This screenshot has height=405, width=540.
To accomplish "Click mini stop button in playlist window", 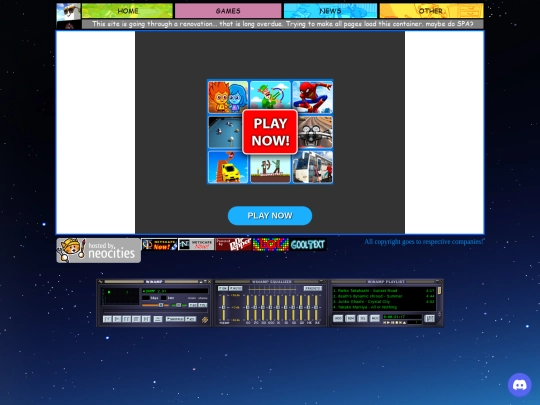I will click(397, 322).
